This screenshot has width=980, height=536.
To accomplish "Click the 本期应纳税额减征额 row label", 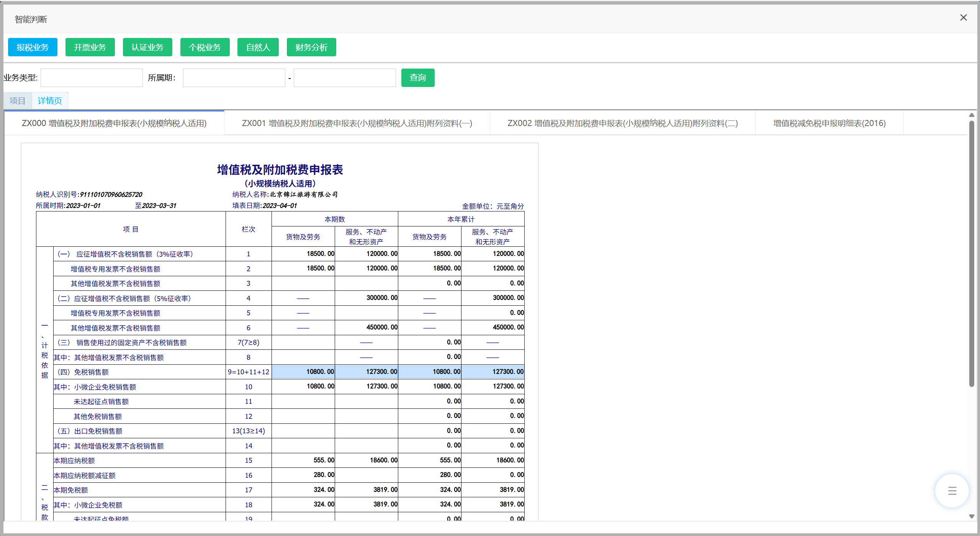I will [x=85, y=475].
